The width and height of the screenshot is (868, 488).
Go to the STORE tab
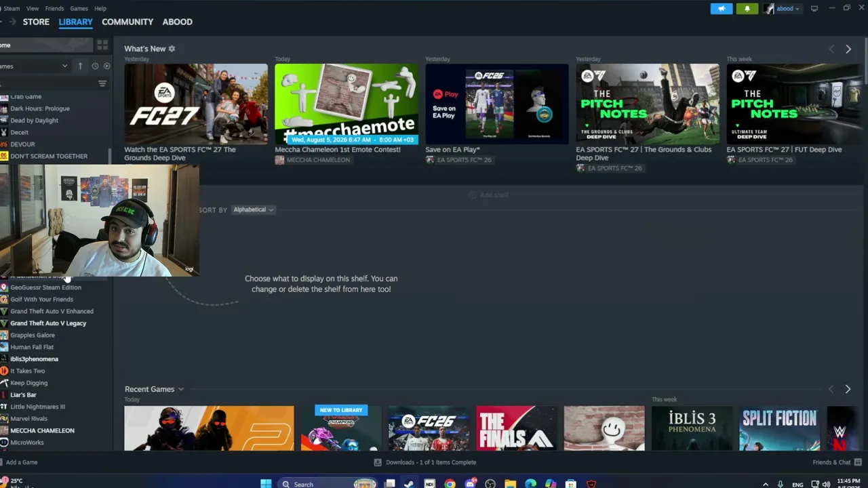tap(36, 22)
